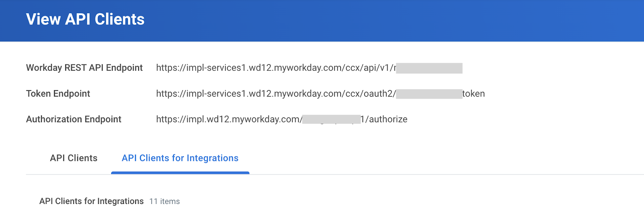Click the word "token" ending the Token URL
The width and height of the screenshot is (644, 210).
click(x=474, y=94)
